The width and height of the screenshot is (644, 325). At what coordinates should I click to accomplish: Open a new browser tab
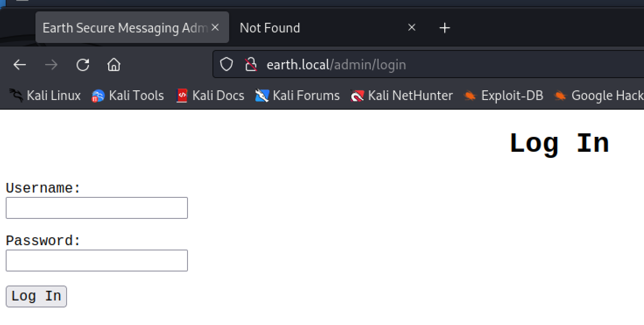445,28
